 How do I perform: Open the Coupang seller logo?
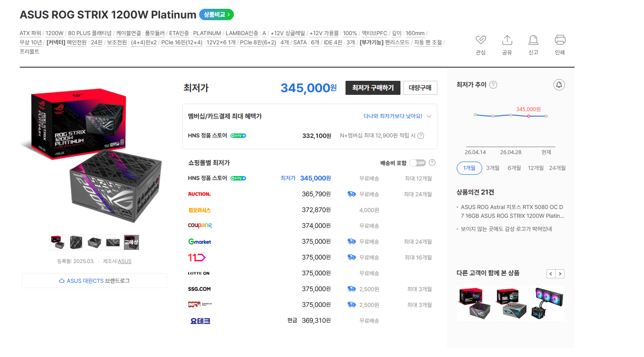coord(200,226)
